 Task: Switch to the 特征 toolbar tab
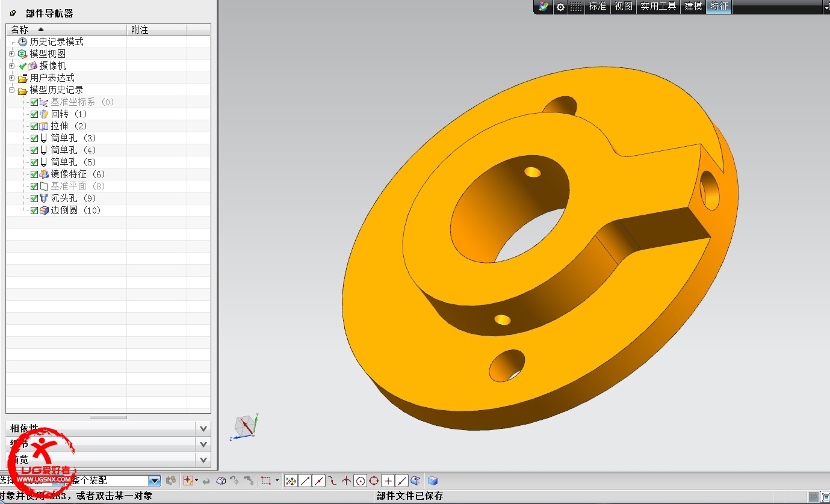tap(719, 7)
